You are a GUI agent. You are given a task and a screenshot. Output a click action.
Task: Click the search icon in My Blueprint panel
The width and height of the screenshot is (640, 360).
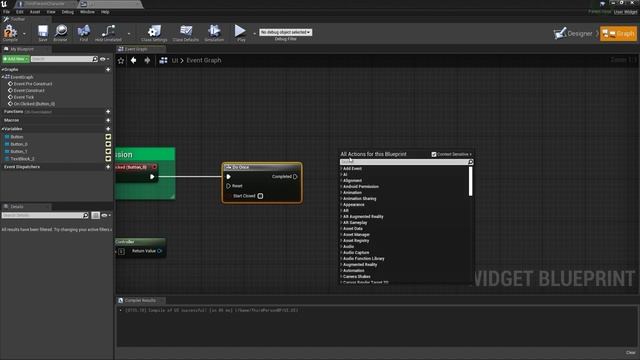coord(95,59)
